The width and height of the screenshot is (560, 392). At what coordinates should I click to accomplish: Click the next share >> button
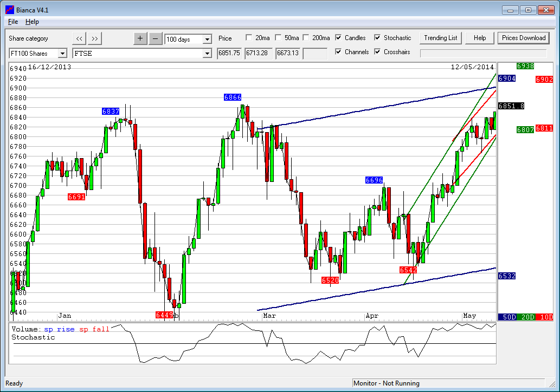[94, 38]
